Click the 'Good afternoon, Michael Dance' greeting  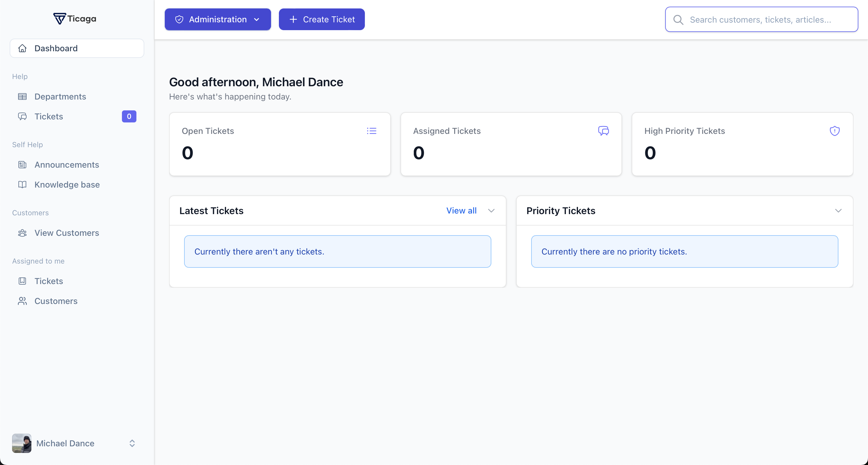[256, 82]
